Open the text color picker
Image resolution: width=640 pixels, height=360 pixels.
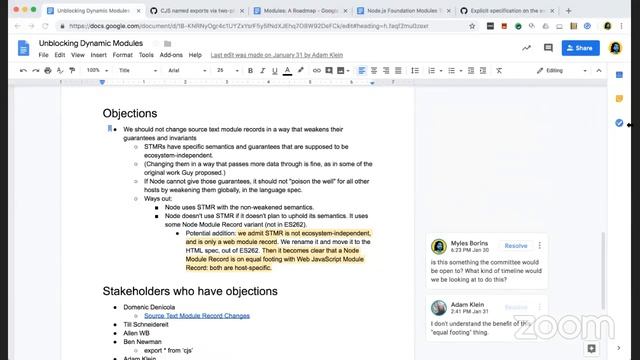coord(287,71)
